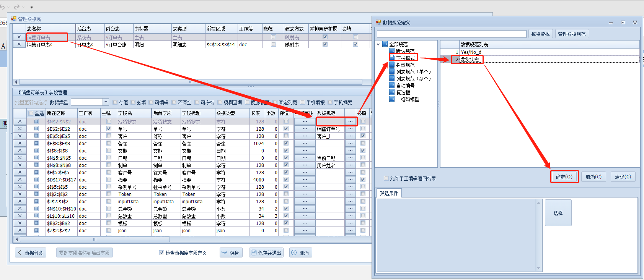Enable 允许手工编辑返回结果 checkbox

click(386, 178)
